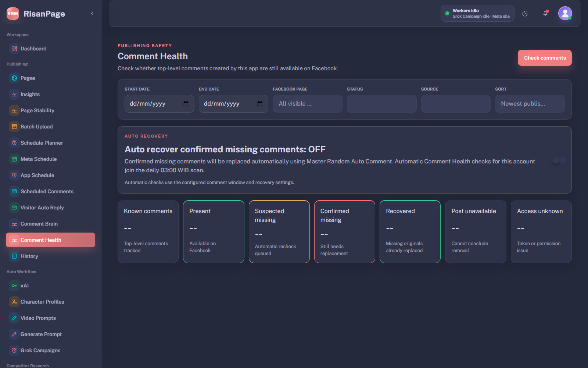Click the Scheduled Comments envelope icon
The width and height of the screenshot is (588, 368).
point(14,191)
